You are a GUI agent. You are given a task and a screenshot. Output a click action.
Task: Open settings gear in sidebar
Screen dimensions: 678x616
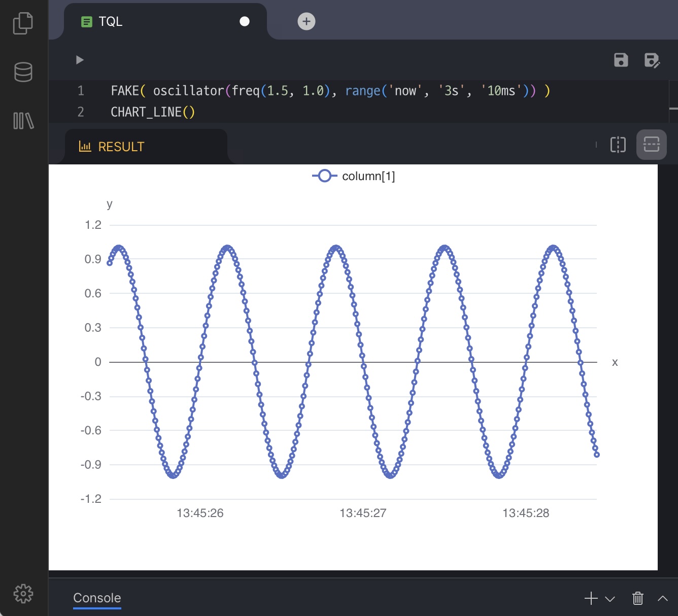(23, 593)
